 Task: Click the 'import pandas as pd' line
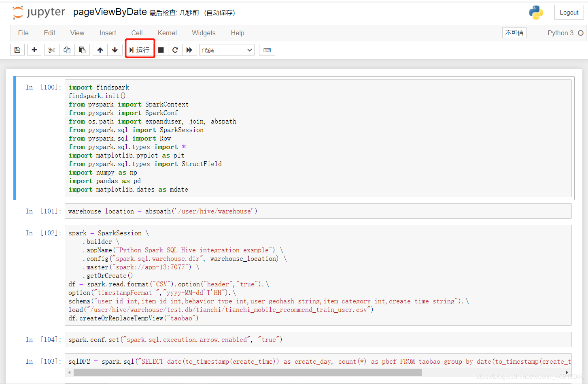[105, 181]
